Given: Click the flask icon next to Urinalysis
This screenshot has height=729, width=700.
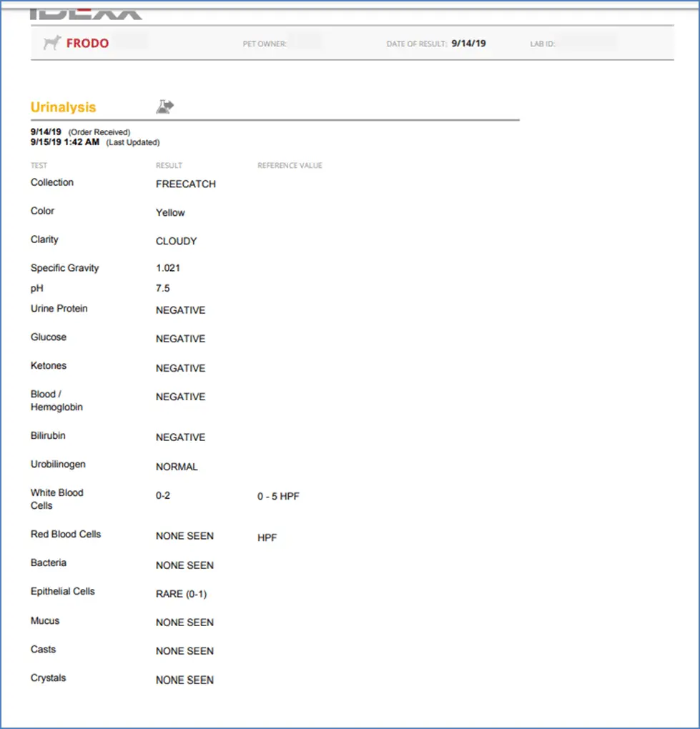Looking at the screenshot, I should click(165, 107).
